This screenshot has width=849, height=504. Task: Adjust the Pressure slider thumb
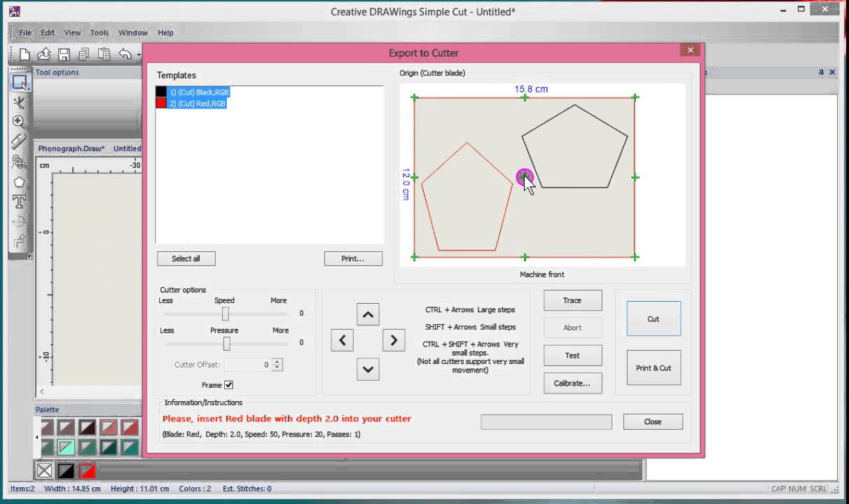tap(227, 344)
